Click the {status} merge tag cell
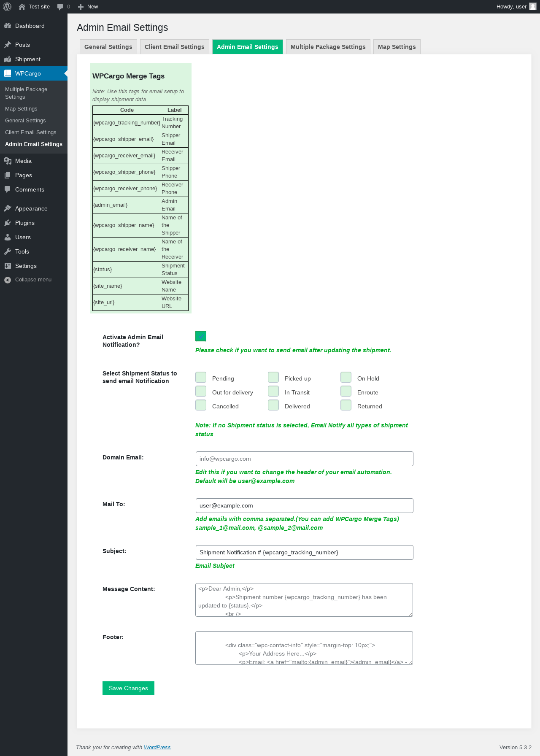The image size is (540, 756). [x=127, y=270]
